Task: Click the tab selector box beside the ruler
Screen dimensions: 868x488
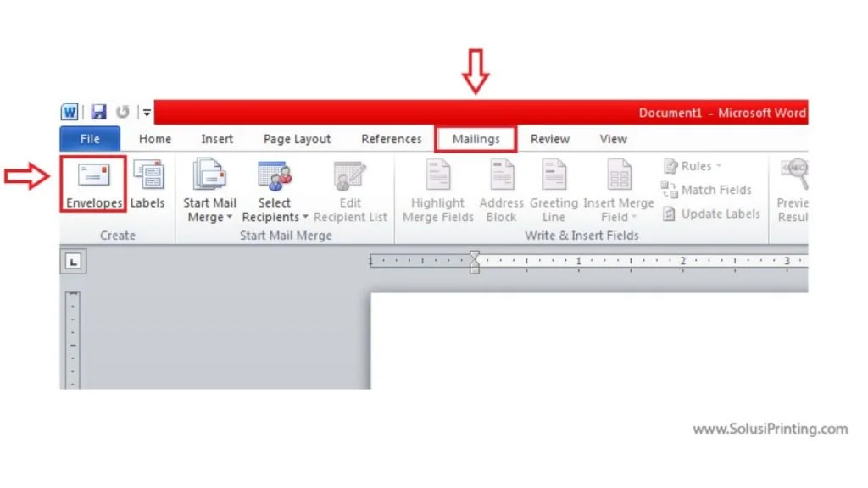Action: 73,261
